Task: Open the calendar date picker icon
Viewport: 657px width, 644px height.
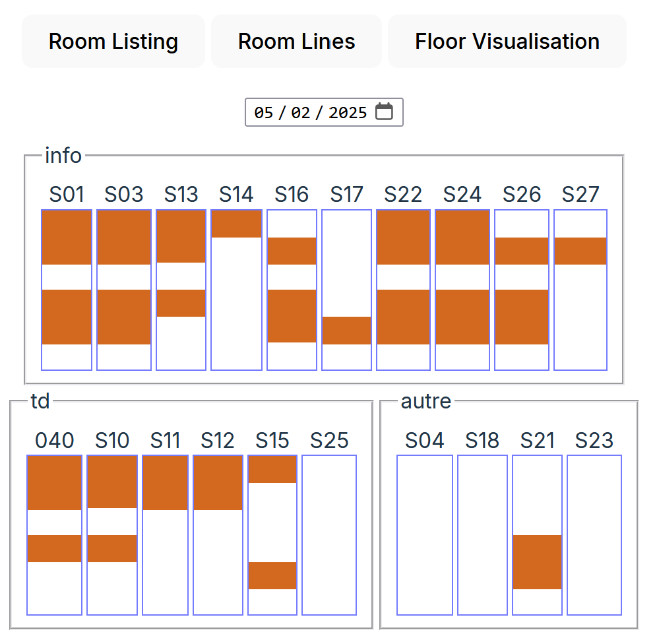Action: tap(385, 112)
